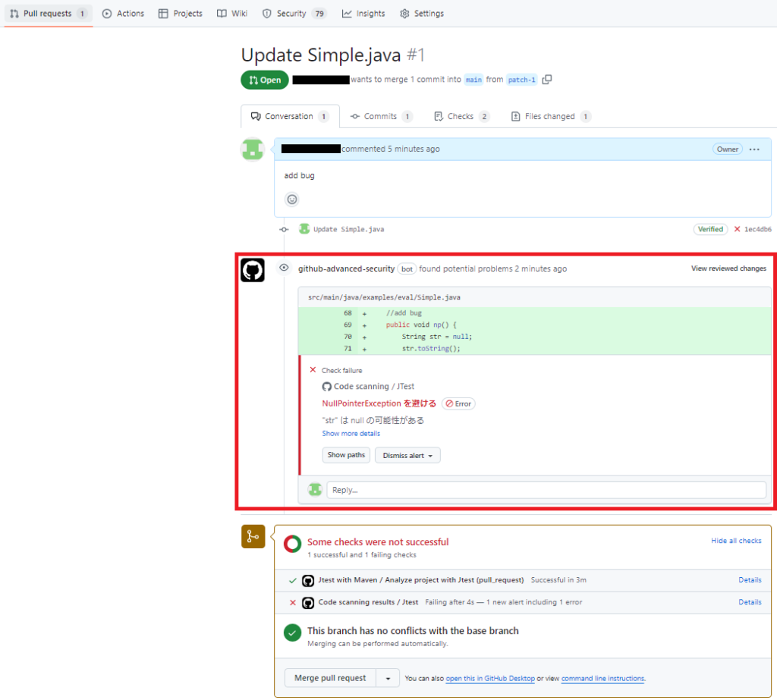
Task: Copy branch name patch-1 icon
Action: (x=547, y=80)
